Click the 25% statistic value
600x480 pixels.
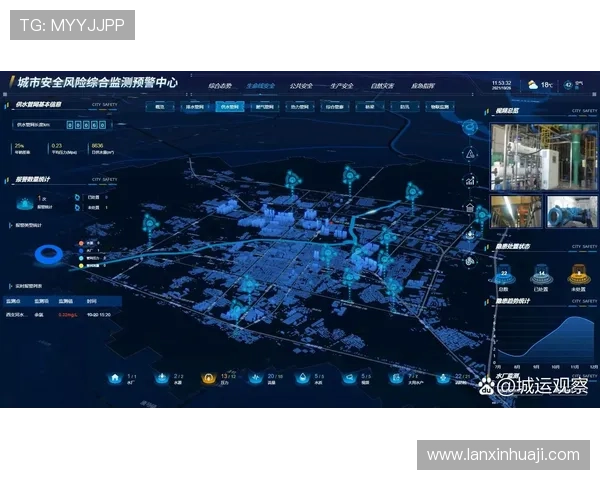(x=19, y=146)
